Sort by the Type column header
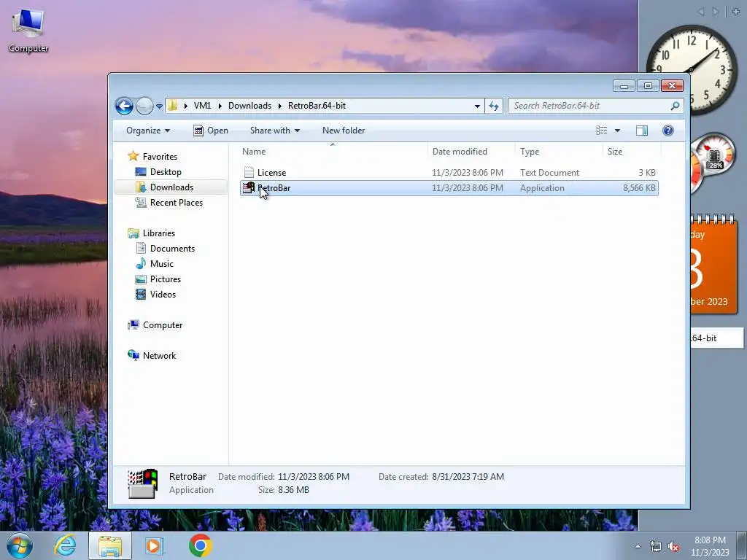 [559, 152]
